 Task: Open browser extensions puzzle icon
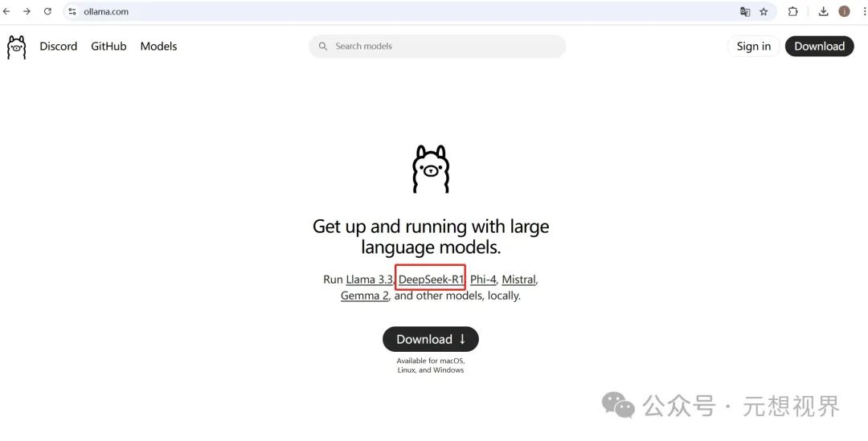792,11
